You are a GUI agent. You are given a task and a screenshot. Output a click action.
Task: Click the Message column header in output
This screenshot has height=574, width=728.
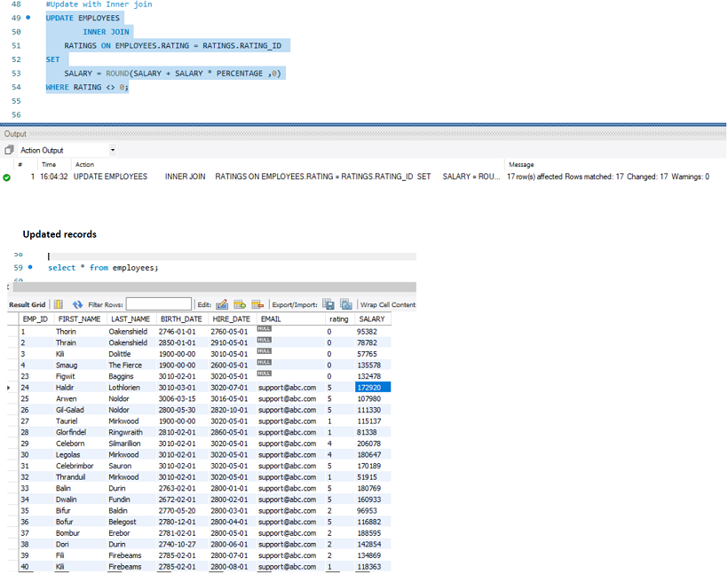click(521, 165)
